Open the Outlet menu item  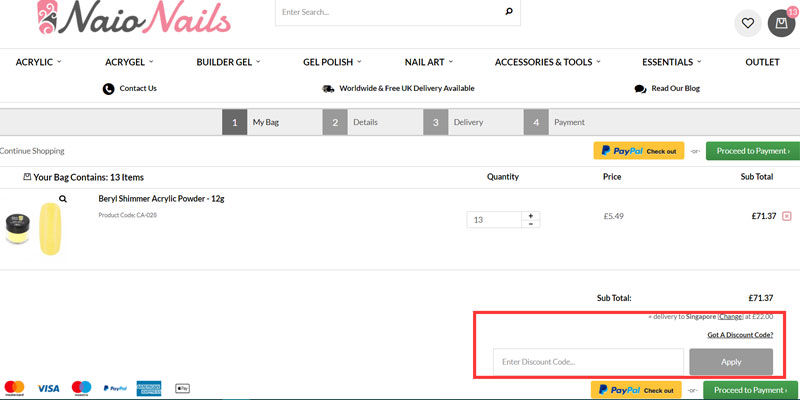762,62
